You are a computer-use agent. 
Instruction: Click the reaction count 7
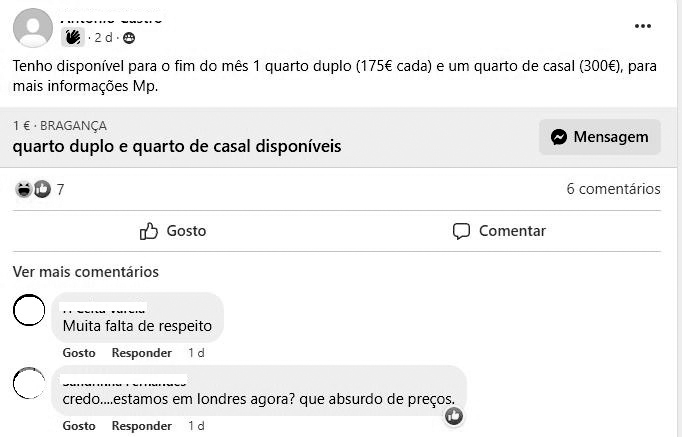pos(60,190)
